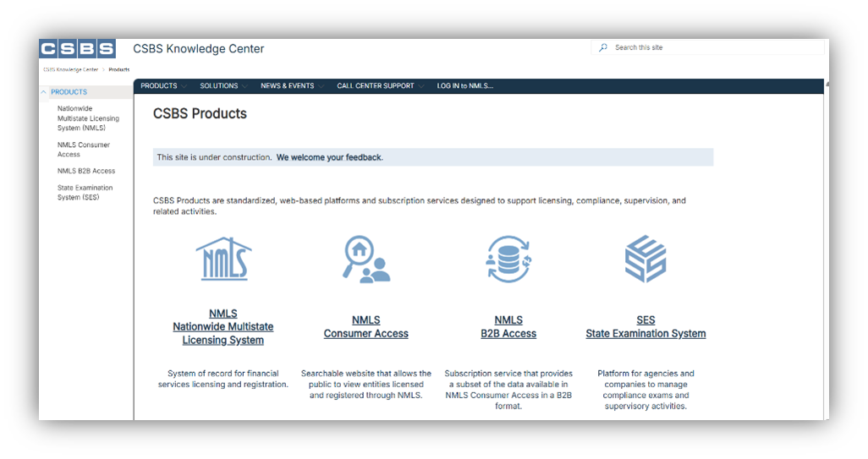The image size is (868, 459).
Task: Open the CALL CENTER SUPPORT menu
Action: point(380,86)
